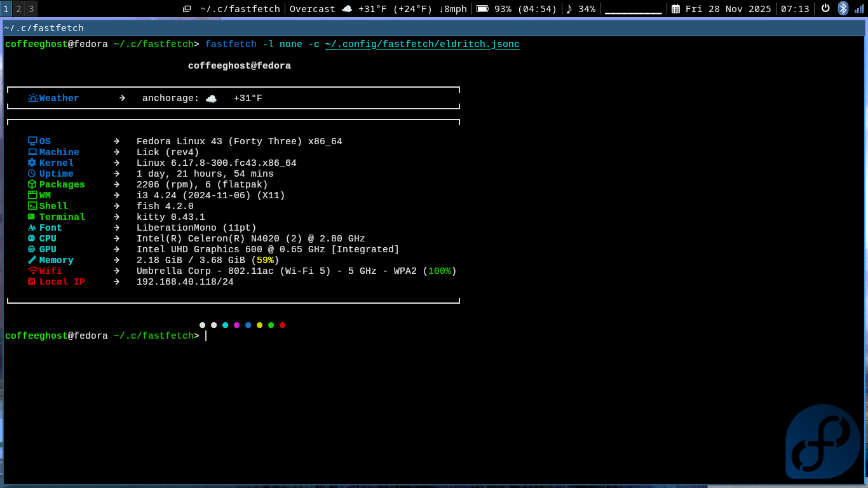
Task: Click the cloud icon in the weather status
Action: (347, 9)
